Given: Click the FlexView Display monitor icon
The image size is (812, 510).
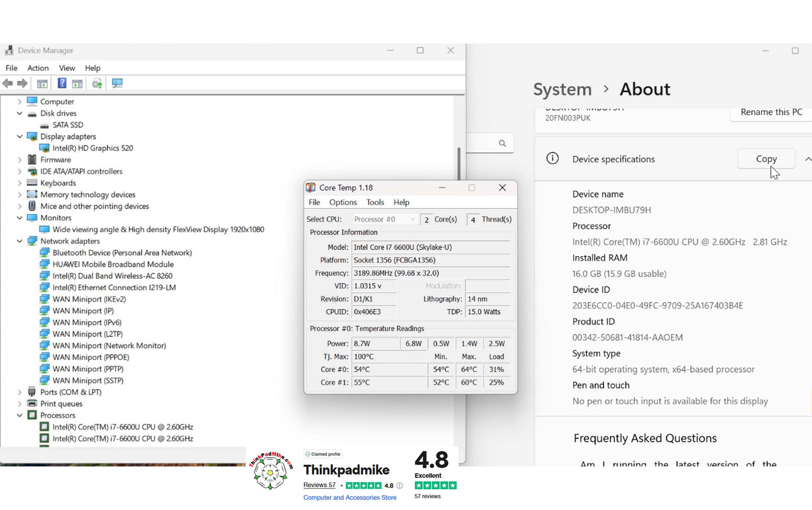Looking at the screenshot, I should (44, 229).
